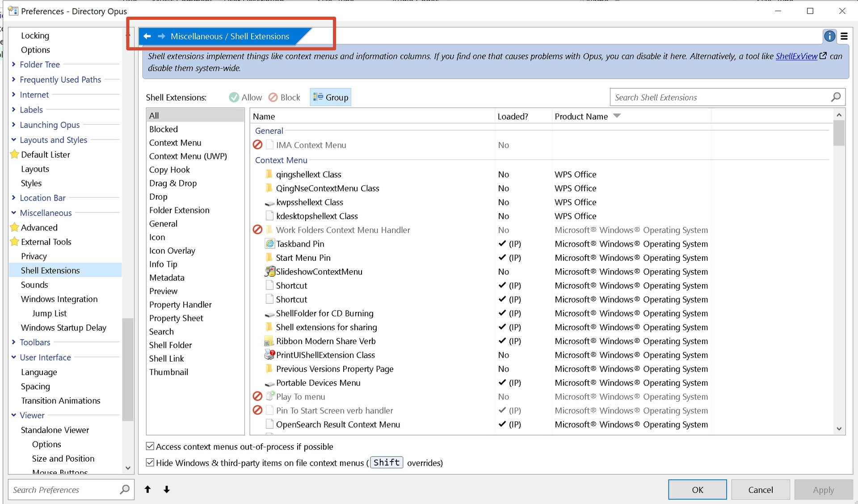Image resolution: width=858 pixels, height=504 pixels.
Task: Toggle Hide Windows & third-party items checkbox
Action: click(150, 463)
